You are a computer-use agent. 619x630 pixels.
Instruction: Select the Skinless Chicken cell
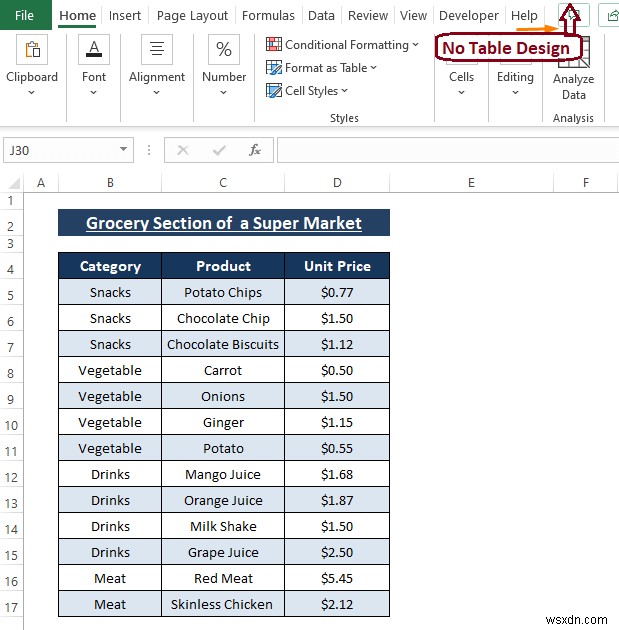pos(223,604)
